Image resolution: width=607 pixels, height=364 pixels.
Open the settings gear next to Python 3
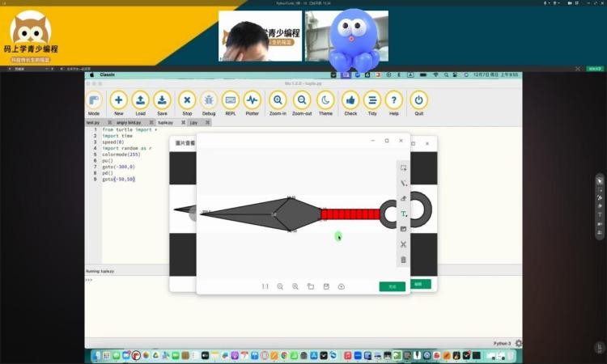(518, 343)
